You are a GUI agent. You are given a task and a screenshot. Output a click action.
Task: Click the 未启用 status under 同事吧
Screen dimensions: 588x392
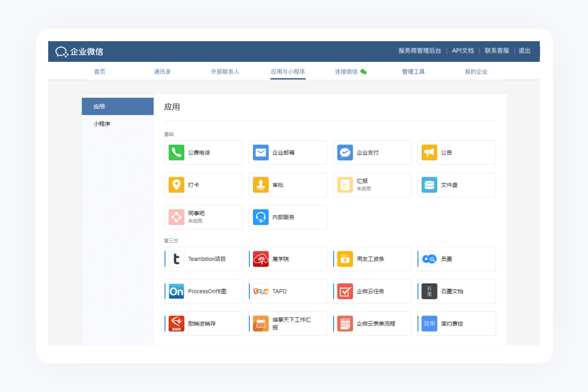click(195, 221)
